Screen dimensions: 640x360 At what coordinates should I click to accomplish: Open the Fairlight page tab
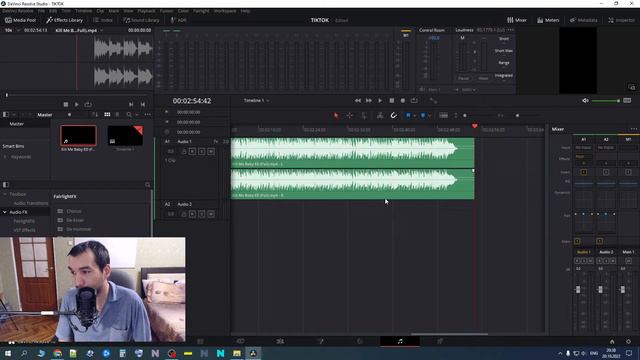tap(400, 341)
